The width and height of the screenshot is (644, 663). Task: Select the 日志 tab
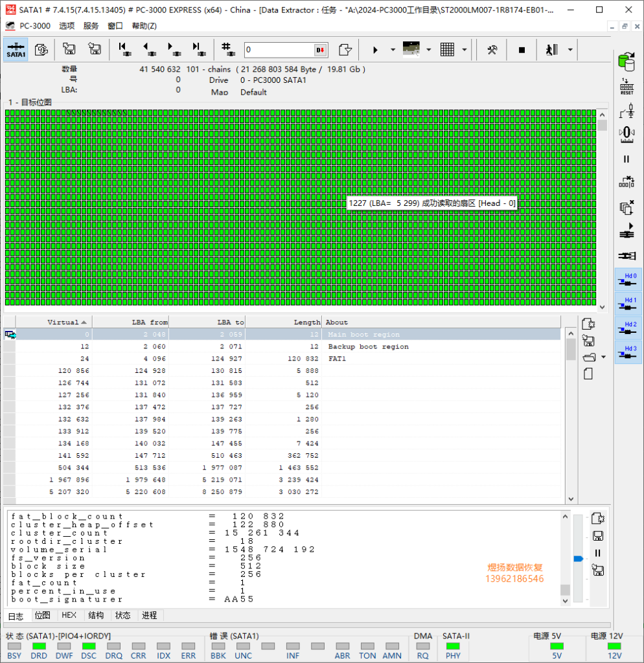point(16,616)
